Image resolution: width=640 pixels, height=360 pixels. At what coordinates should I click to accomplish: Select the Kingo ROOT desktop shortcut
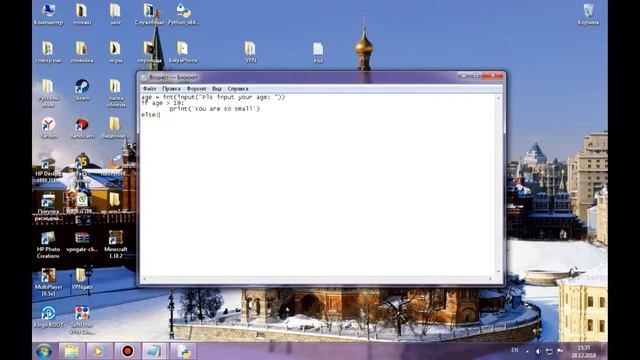(x=48, y=318)
